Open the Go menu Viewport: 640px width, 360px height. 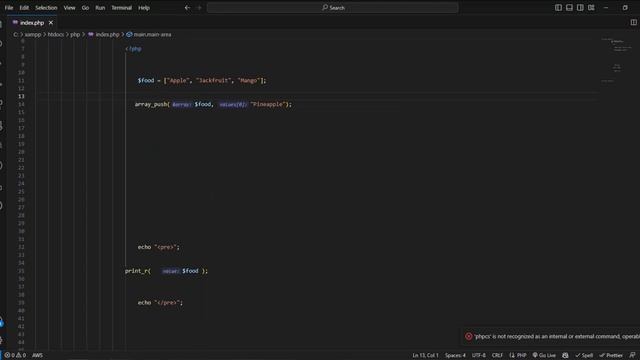pyautogui.click(x=85, y=7)
